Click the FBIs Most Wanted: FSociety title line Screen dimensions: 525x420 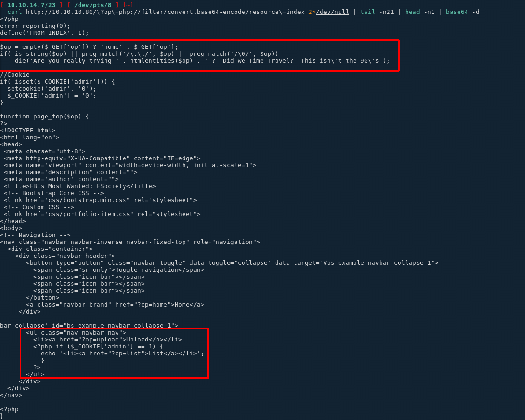click(80, 186)
